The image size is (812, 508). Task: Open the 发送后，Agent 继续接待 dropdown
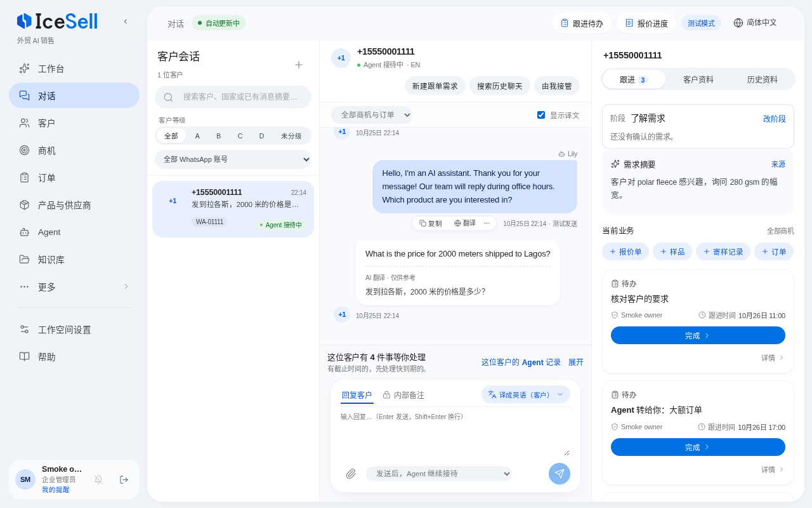point(439,474)
